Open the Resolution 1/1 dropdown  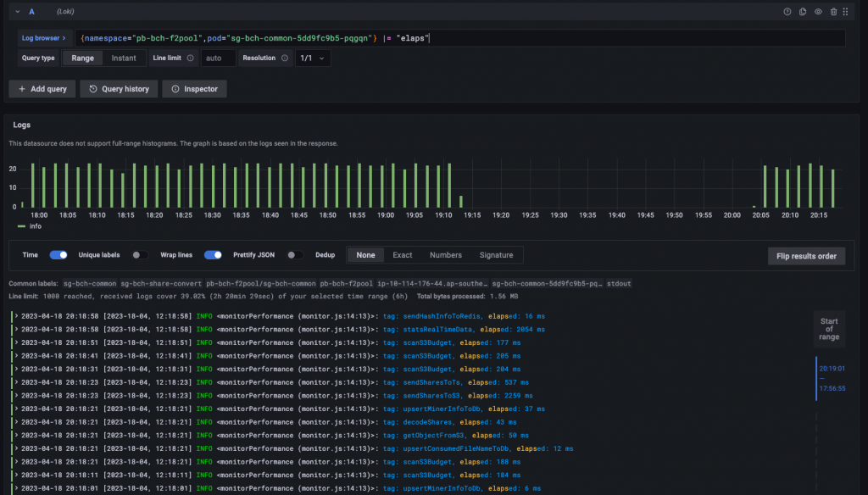point(313,58)
